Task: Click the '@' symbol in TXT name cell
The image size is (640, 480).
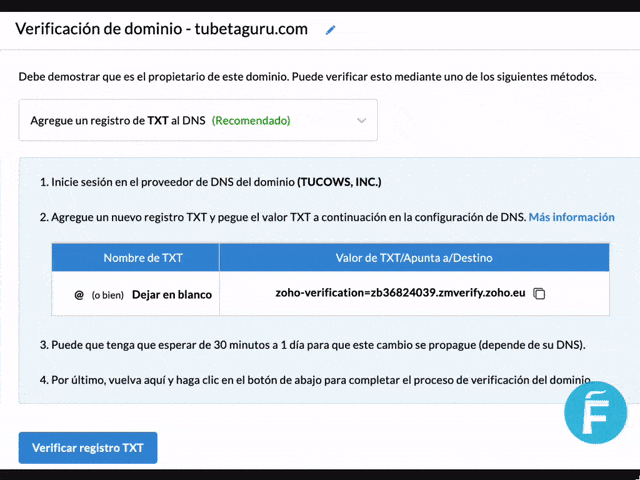Action: pos(79,295)
